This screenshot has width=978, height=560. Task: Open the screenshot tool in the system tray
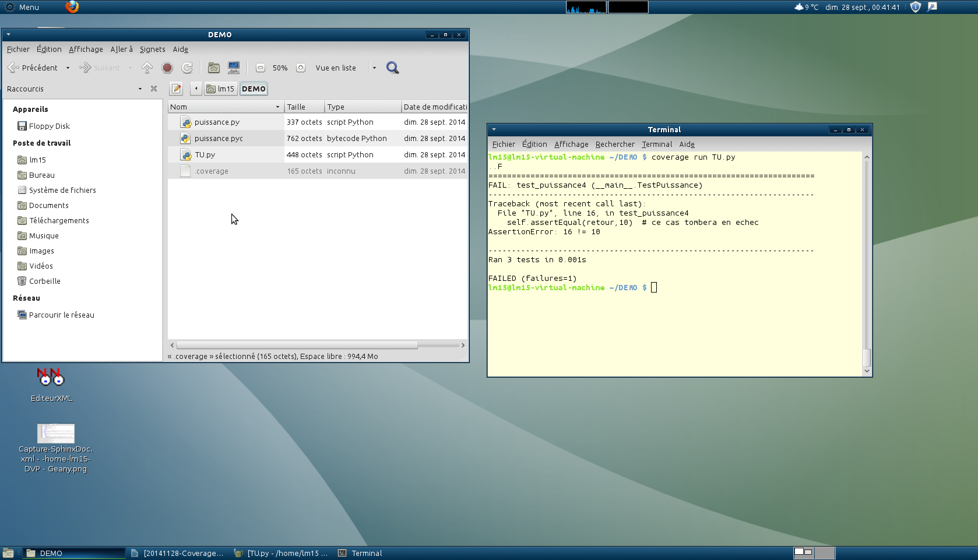(932, 7)
